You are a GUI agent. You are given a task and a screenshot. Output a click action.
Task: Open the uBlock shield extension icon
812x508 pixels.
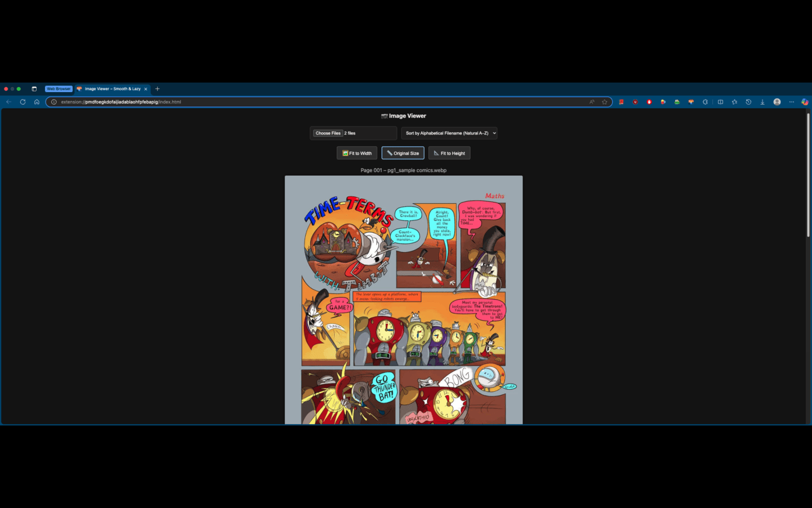tap(635, 102)
